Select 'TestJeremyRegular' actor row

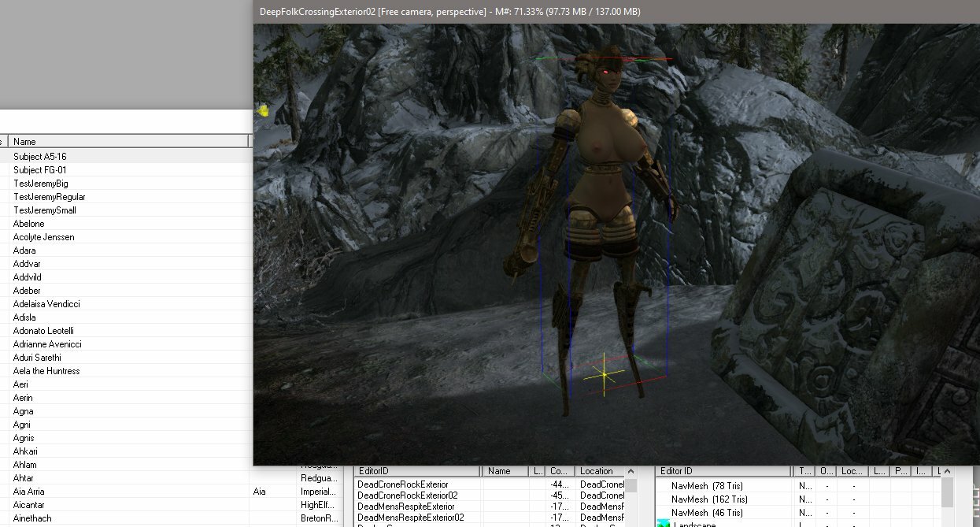click(x=50, y=197)
